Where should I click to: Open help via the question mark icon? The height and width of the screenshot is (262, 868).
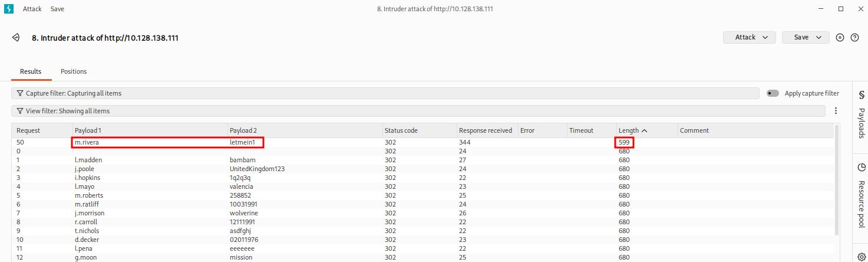(x=854, y=37)
